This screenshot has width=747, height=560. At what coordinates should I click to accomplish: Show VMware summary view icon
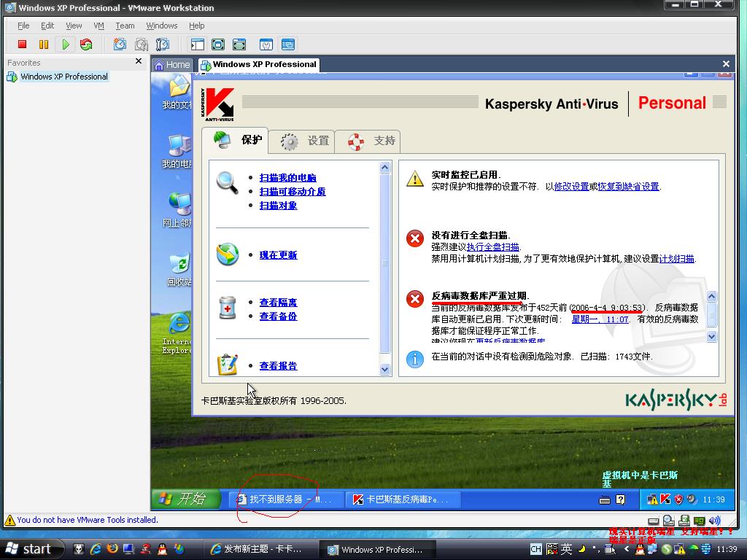[266, 44]
